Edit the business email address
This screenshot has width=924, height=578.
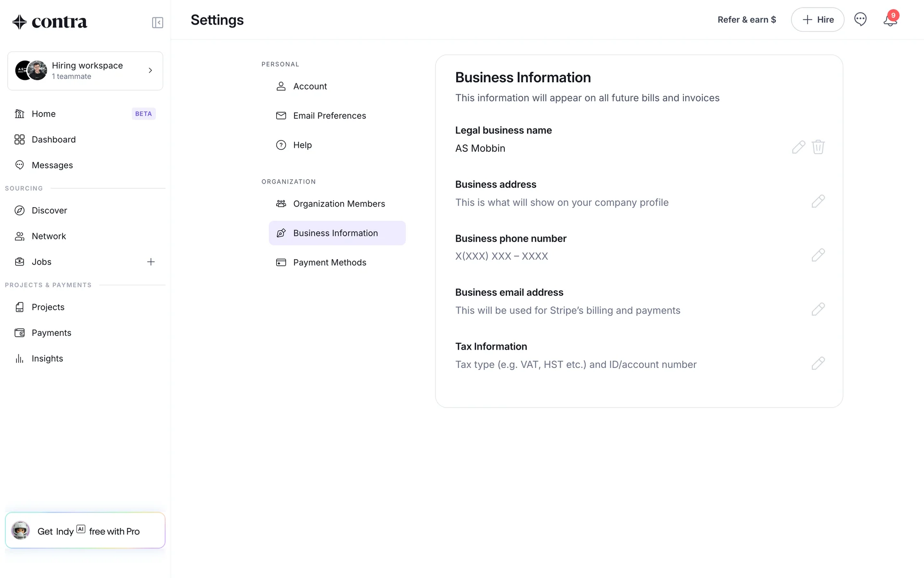(x=818, y=309)
